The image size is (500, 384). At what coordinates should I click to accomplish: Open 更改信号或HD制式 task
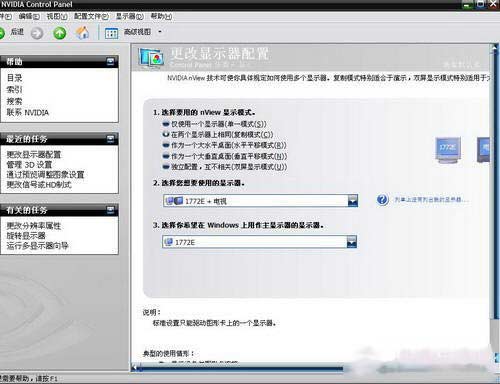click(x=39, y=185)
